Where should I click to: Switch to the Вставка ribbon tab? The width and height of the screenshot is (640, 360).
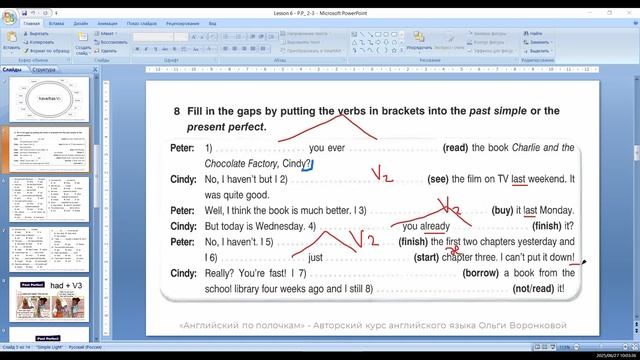tap(56, 24)
